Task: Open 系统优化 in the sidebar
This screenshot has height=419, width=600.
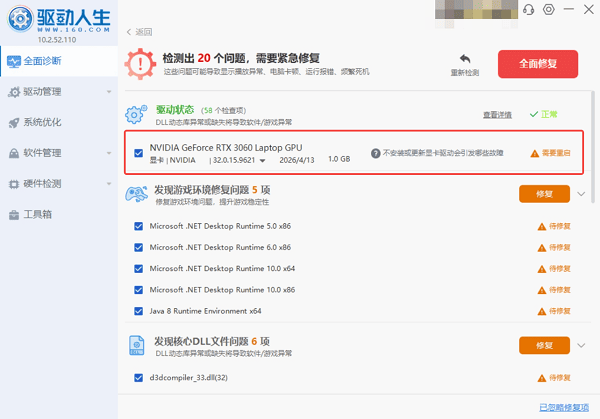Action: tap(59, 122)
